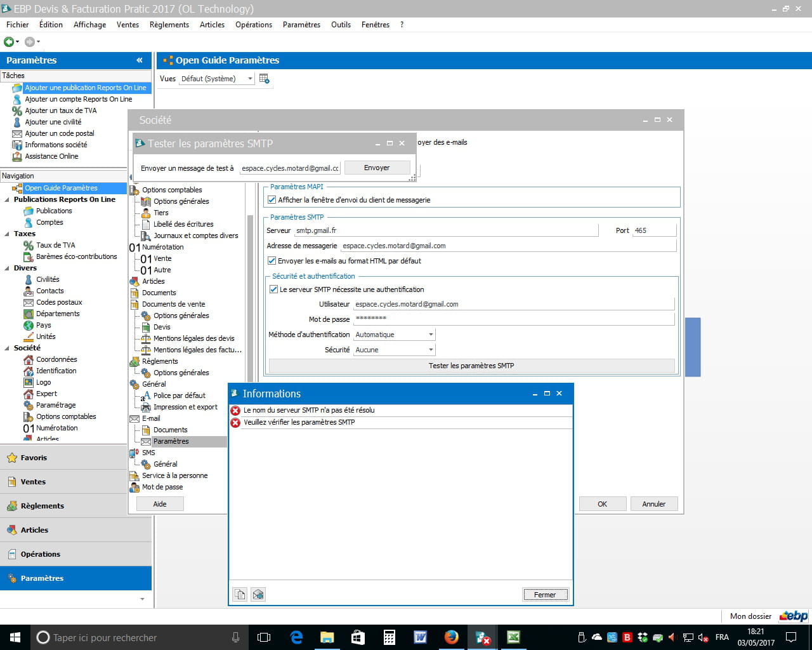Click the Ajouter un taux de TVA percent icon
Screen dimensions: 812x650
coord(17,110)
